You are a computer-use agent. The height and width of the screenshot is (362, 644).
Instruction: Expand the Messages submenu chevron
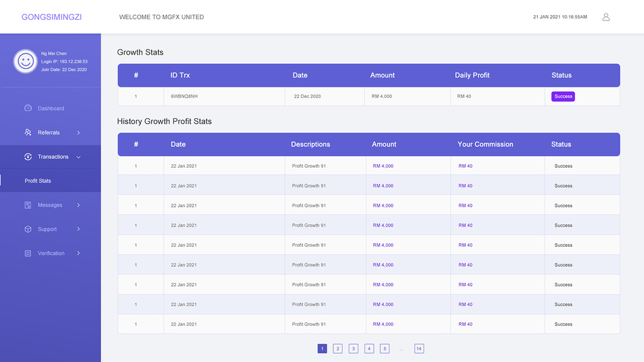[78, 205]
